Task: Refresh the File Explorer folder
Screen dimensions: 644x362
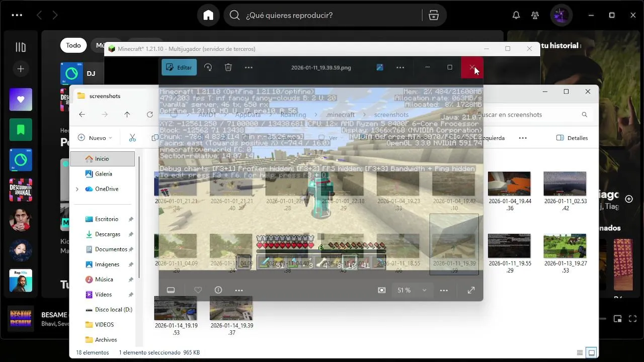Action: coord(149,115)
